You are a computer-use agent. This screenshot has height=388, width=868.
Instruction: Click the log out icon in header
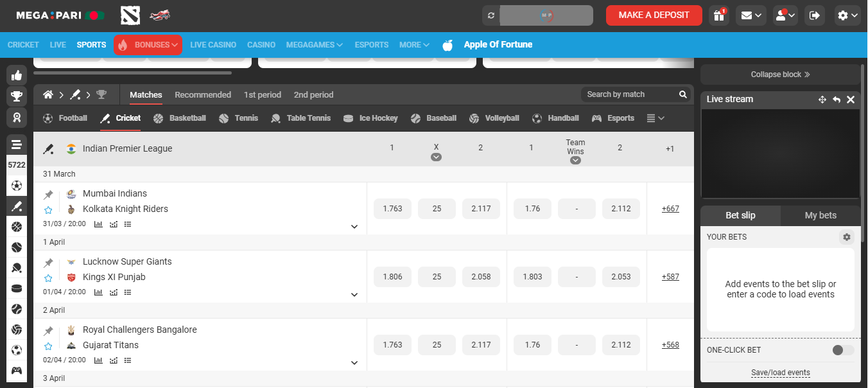click(x=815, y=15)
